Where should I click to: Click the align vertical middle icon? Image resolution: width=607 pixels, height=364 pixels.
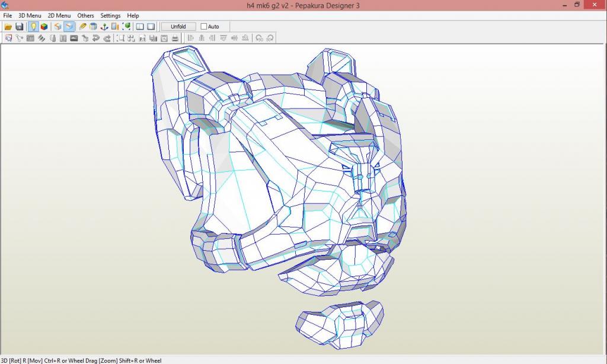234,38
